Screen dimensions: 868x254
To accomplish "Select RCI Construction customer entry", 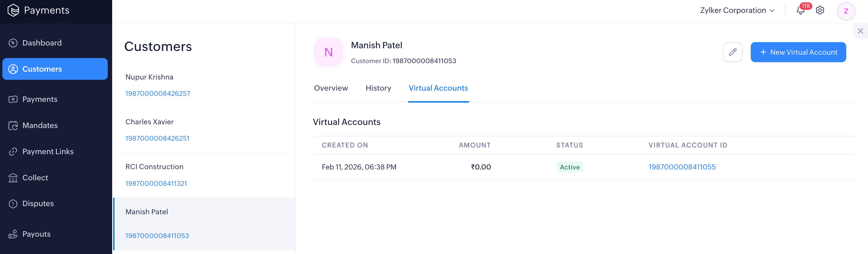I will [x=154, y=167].
